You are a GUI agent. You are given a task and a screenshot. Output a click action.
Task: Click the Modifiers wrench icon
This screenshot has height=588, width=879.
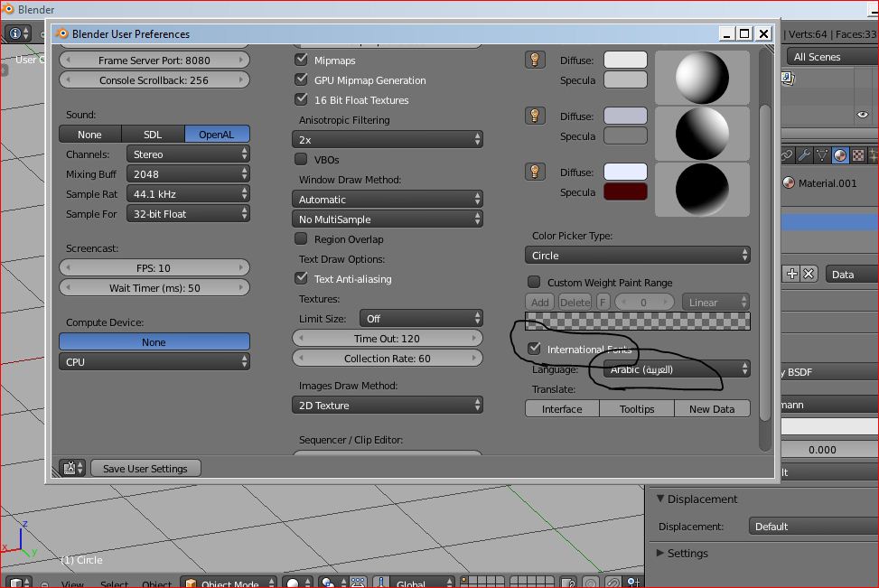pyautogui.click(x=803, y=156)
